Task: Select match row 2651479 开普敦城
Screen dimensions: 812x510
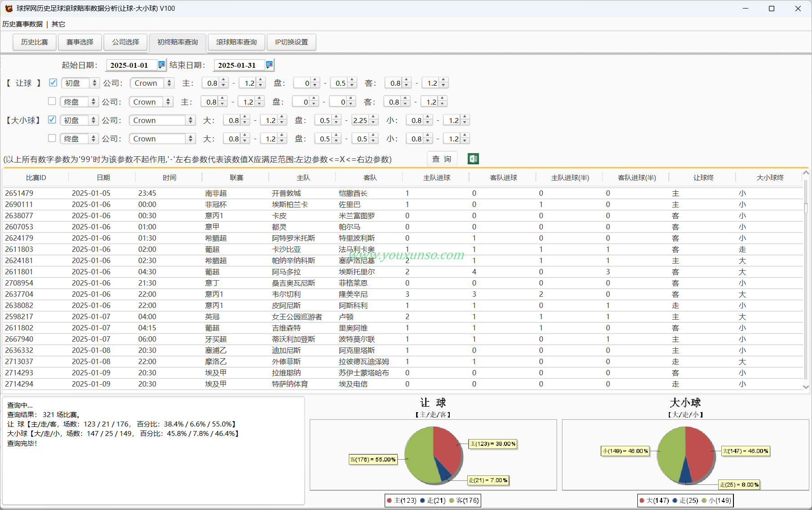Action: 403,193
